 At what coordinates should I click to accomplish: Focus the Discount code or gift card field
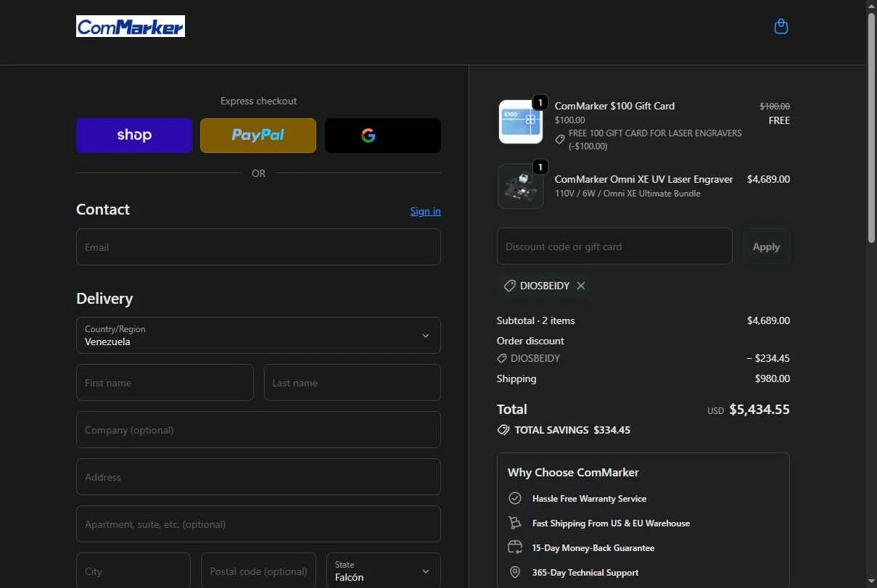point(614,247)
